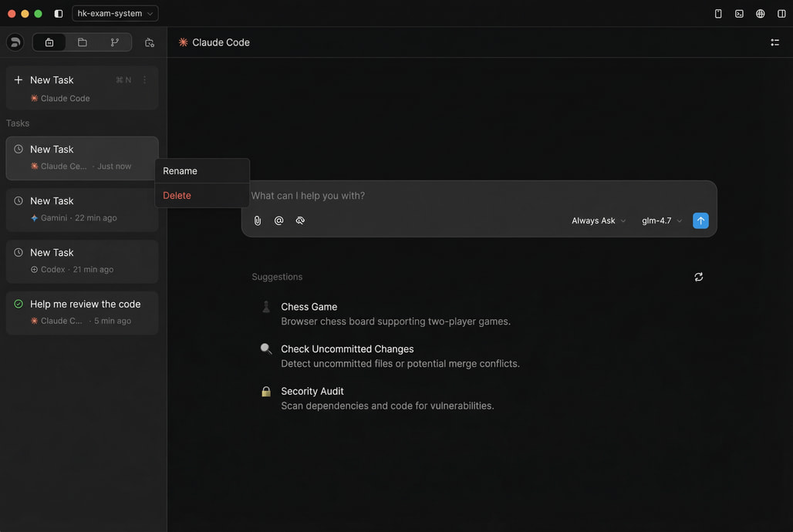
Task: Switch to the files folder tab
Action: click(82, 42)
